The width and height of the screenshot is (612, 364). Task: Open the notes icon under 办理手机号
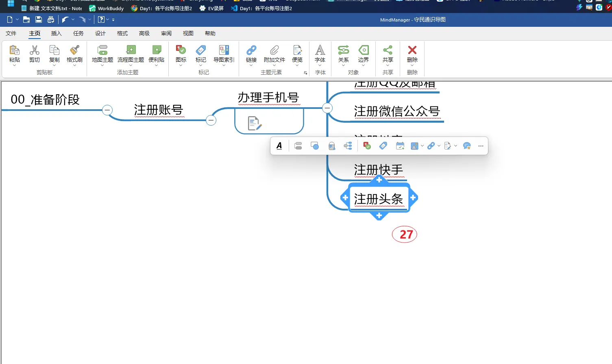pyautogui.click(x=255, y=123)
